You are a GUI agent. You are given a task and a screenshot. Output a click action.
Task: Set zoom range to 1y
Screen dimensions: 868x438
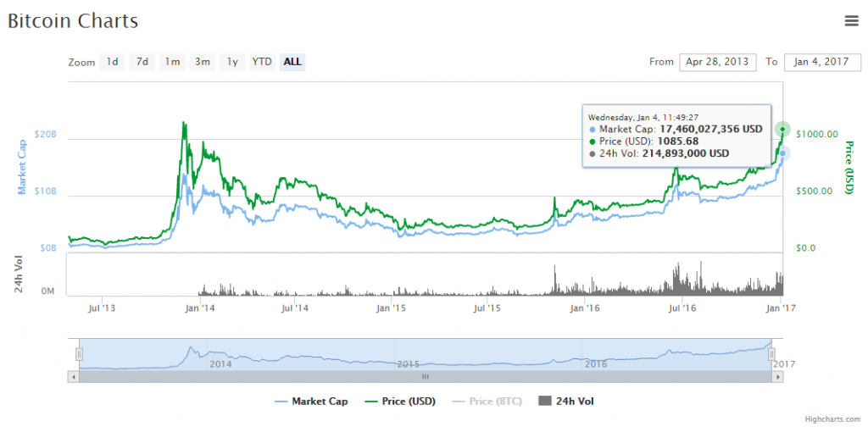pos(232,62)
